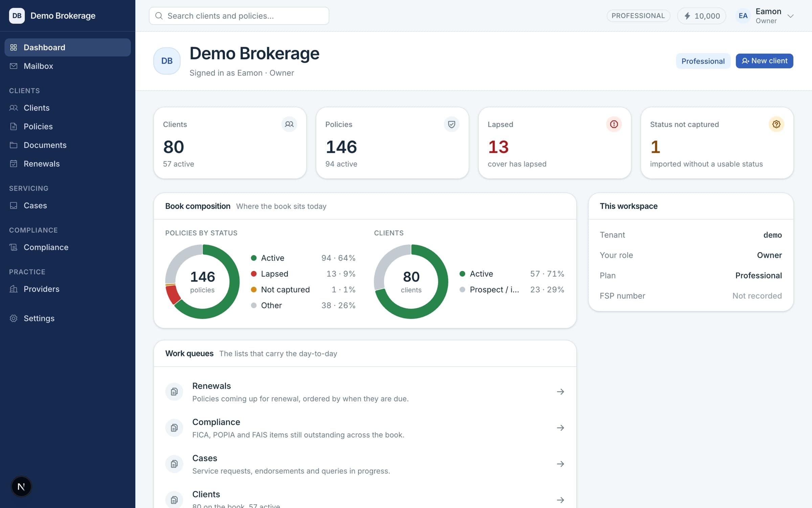Click the large DB brokerage avatar
The height and width of the screenshot is (508, 812).
(x=167, y=61)
